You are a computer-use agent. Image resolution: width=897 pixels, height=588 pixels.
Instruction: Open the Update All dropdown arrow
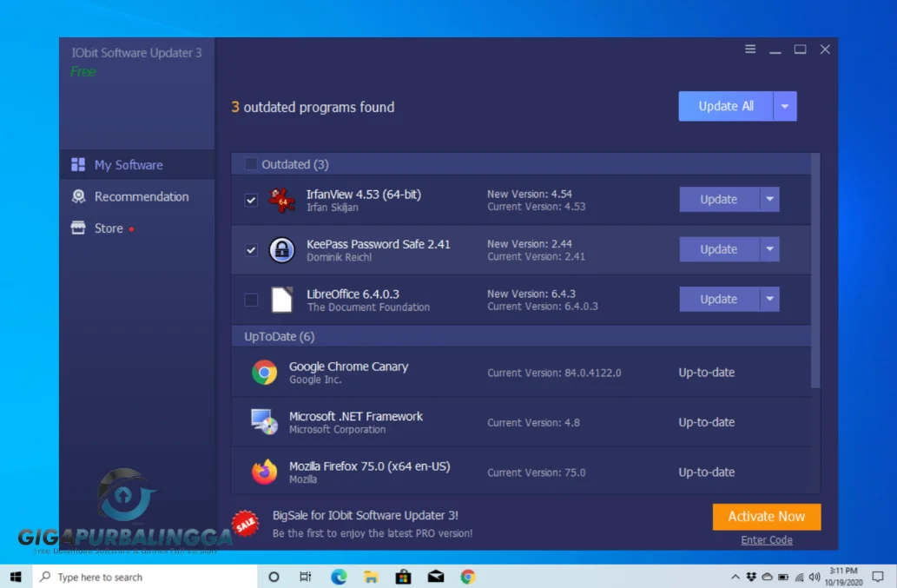pyautogui.click(x=786, y=105)
